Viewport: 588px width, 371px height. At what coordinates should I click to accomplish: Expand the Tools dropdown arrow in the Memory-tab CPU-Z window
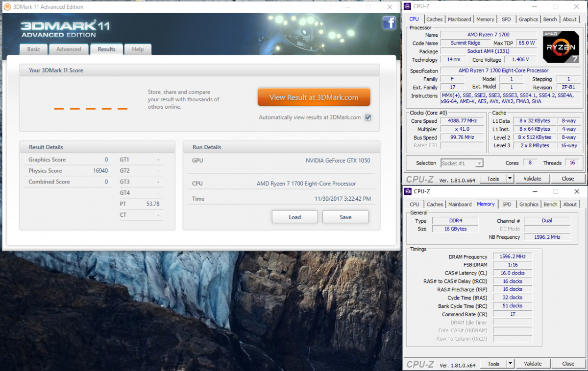pyautogui.click(x=510, y=364)
